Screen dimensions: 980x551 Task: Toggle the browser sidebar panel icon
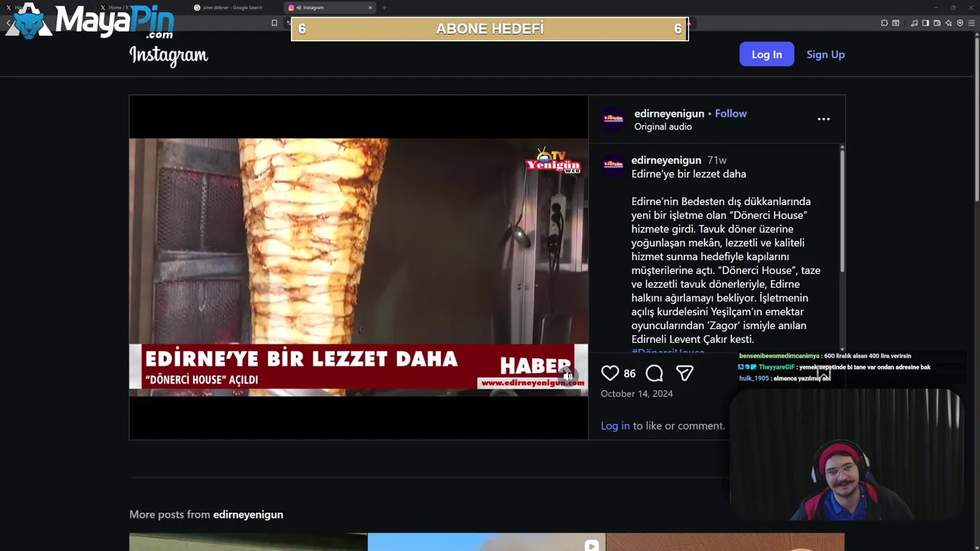pyautogui.click(x=926, y=23)
